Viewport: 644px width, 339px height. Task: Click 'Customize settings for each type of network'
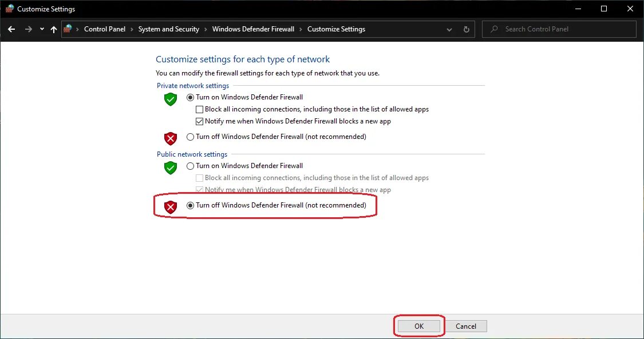coord(243,59)
